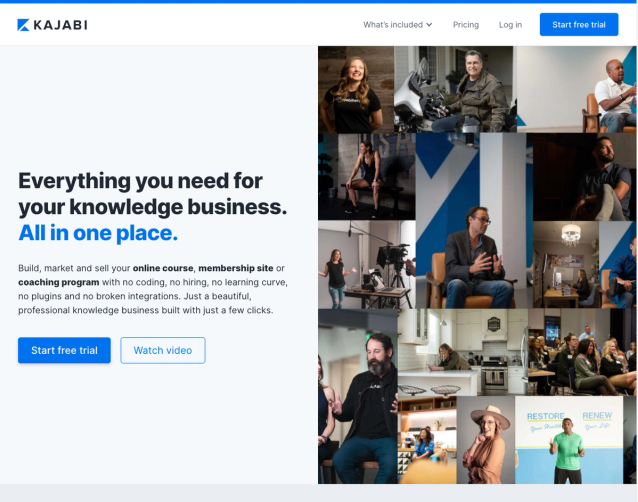The width and height of the screenshot is (638, 502).
Task: Open the What's included menu
Action: click(398, 25)
